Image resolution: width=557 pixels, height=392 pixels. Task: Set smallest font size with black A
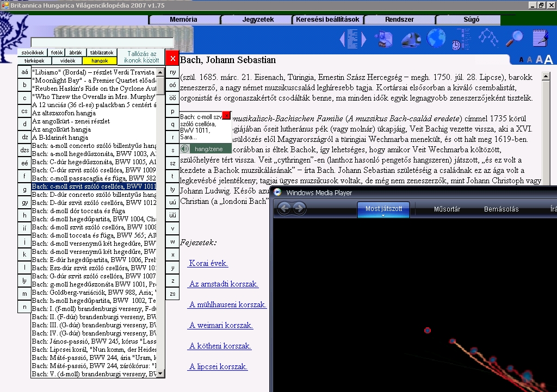pyautogui.click(x=521, y=60)
